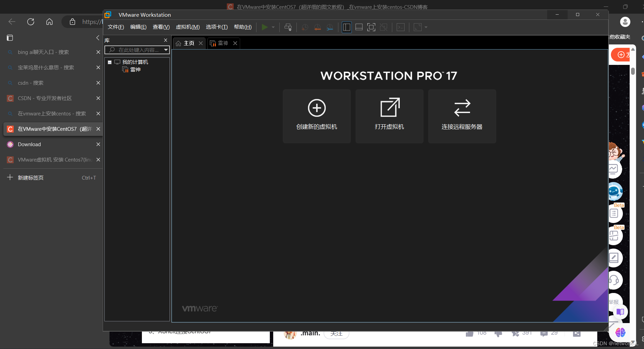Click the robot assistant icon in CSDN sidebar
The height and width of the screenshot is (349, 644).
[x=615, y=192]
